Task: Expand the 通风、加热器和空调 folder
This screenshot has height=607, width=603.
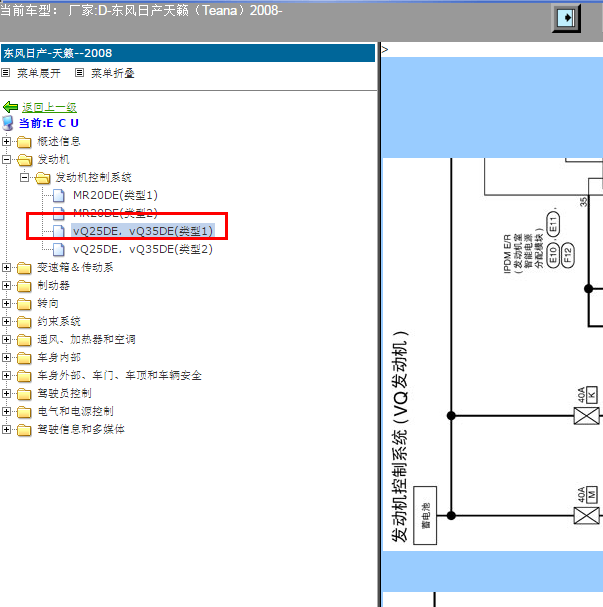Action: (6, 339)
